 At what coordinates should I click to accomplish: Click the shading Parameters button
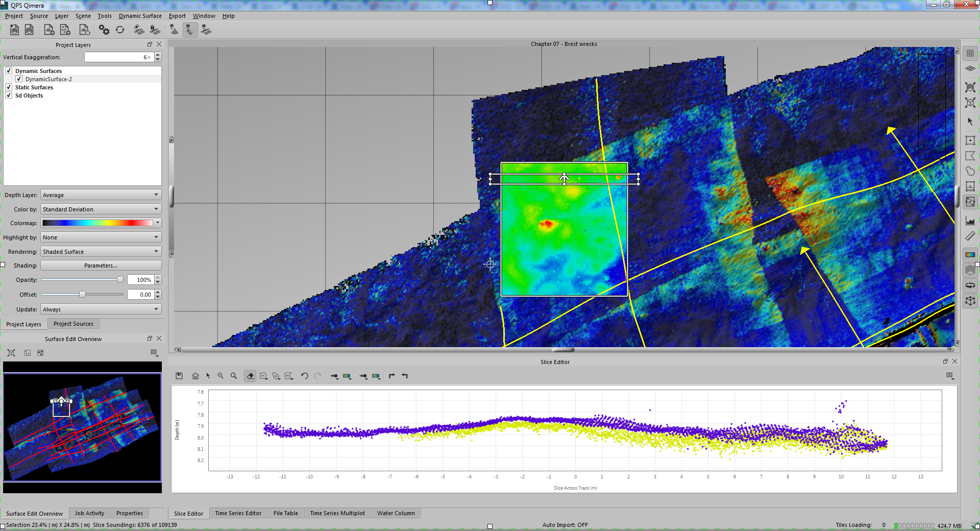click(x=101, y=266)
